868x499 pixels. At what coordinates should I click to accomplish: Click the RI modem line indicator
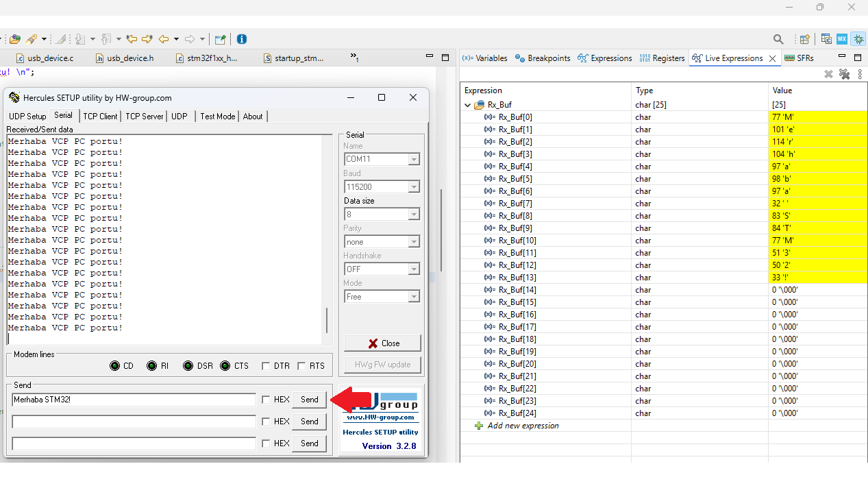[152, 366]
